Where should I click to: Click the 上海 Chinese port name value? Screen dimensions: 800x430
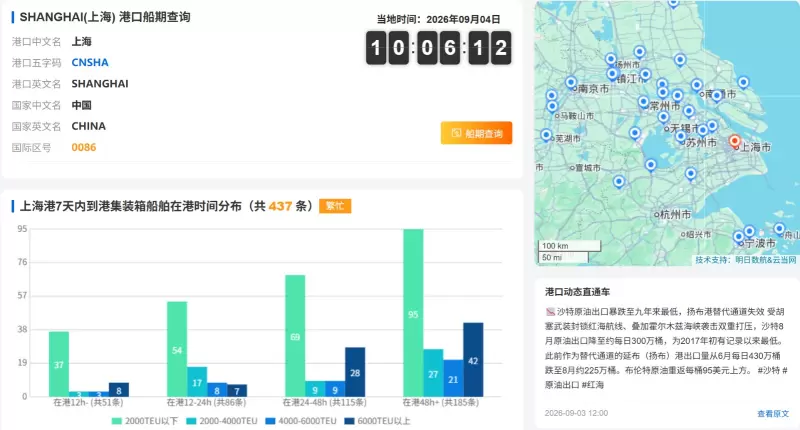click(82, 41)
